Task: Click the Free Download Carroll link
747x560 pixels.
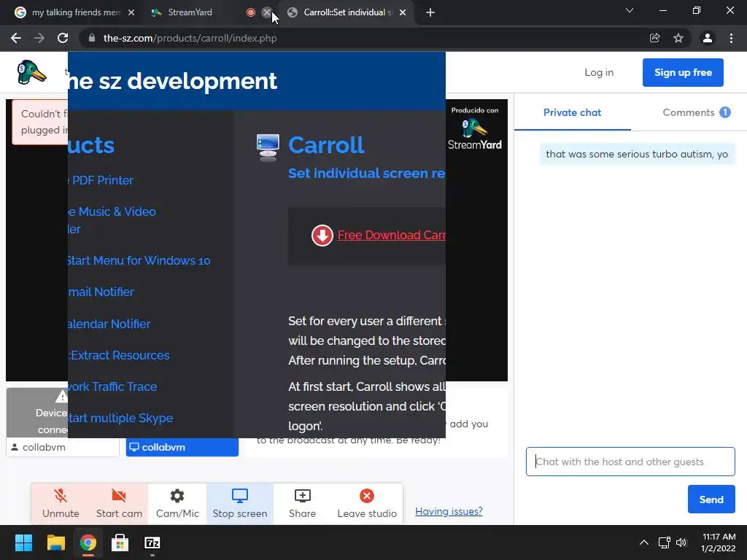Action: click(x=391, y=235)
